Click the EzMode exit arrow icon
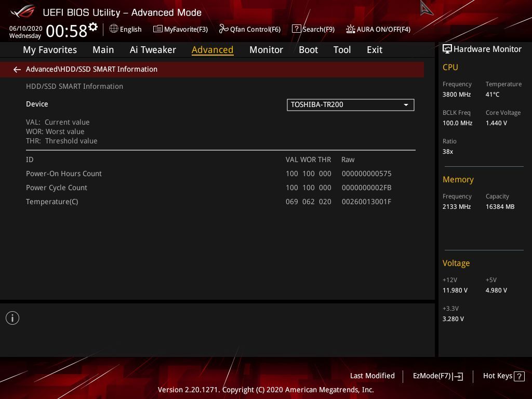532x399 pixels. (458, 376)
